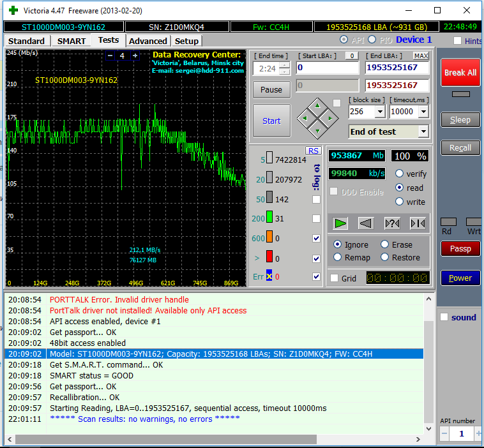Click the red over-600 ms block swatch

pos(269,256)
